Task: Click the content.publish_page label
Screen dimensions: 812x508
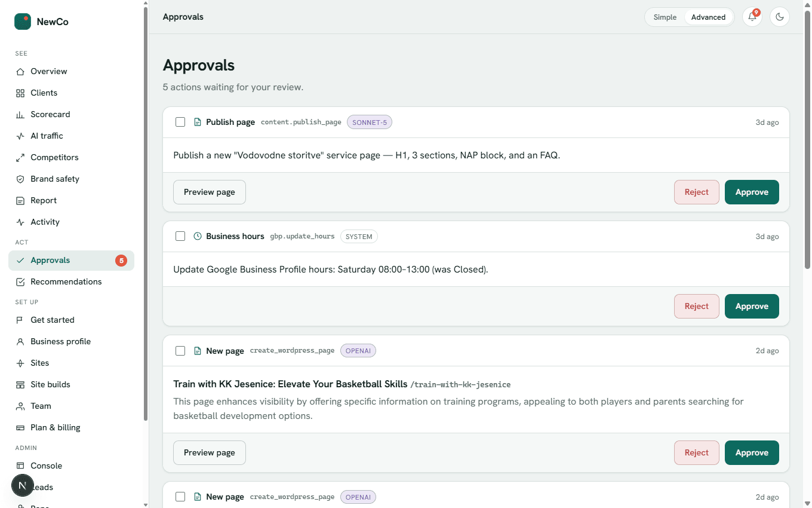Action: 301,122
